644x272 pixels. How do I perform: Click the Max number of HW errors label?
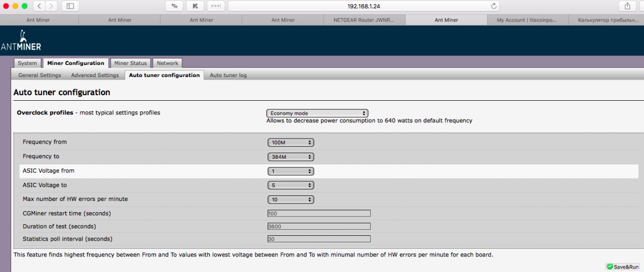[75, 199]
